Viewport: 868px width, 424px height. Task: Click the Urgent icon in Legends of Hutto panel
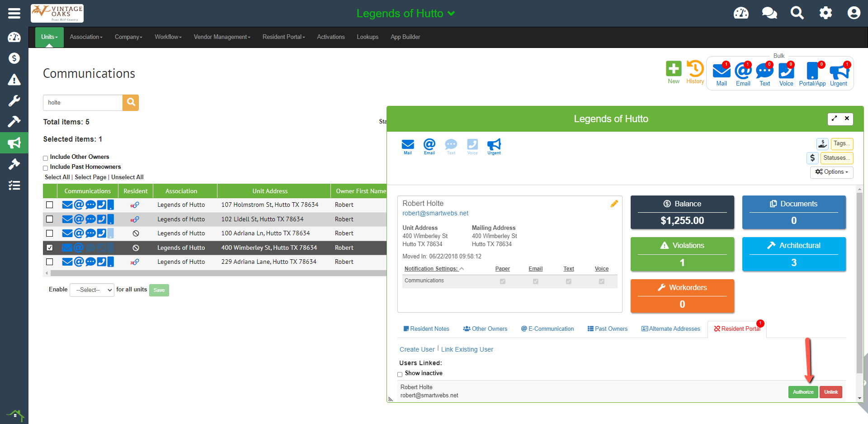[x=494, y=147]
